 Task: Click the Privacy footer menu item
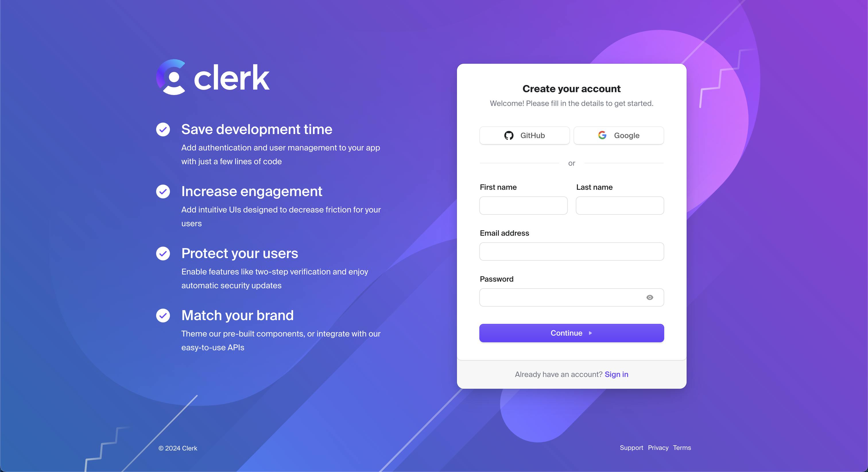pyautogui.click(x=656, y=448)
